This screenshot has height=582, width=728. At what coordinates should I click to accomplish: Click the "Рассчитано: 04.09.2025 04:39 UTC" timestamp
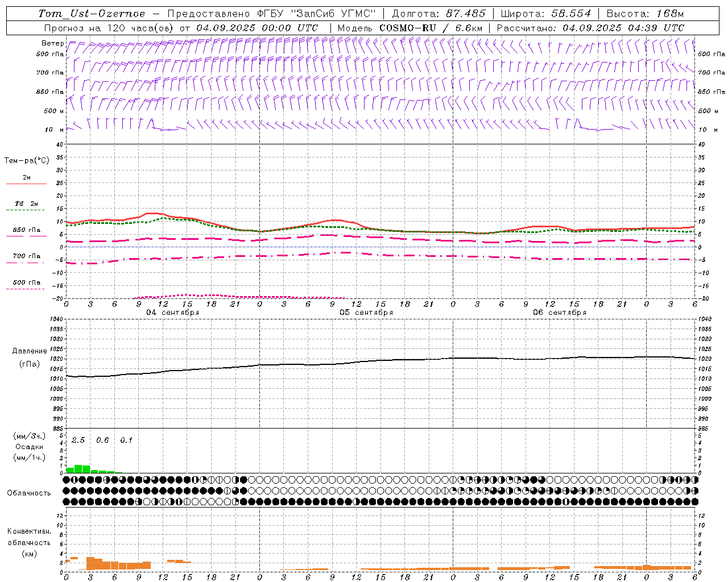590,28
